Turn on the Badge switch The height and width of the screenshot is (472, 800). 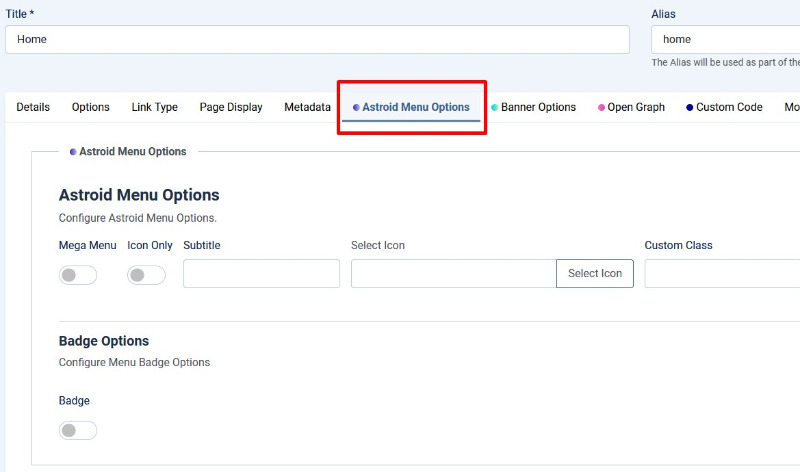[78, 431]
